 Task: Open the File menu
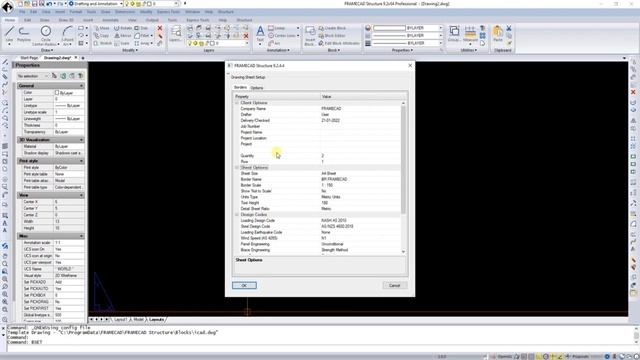coord(22,12)
